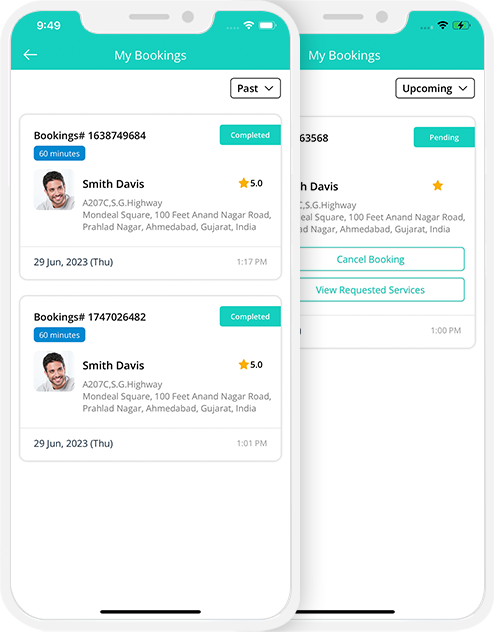
Task: Tap 29 Jun date beside 1:17 PM
Action: 73,262
